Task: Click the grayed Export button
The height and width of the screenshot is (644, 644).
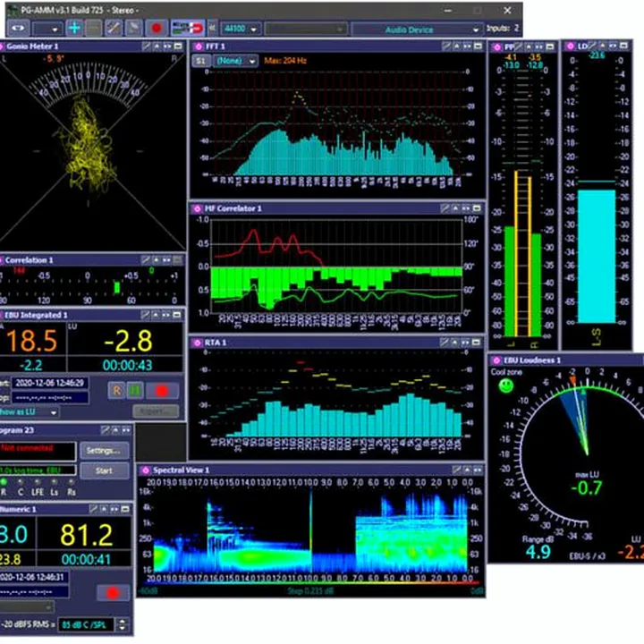Action: pyautogui.click(x=156, y=411)
